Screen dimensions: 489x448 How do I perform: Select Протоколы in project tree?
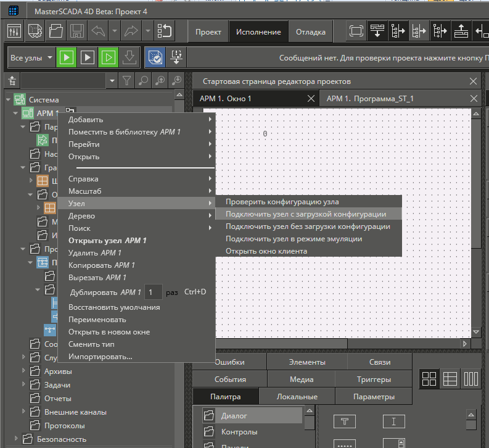(x=65, y=426)
